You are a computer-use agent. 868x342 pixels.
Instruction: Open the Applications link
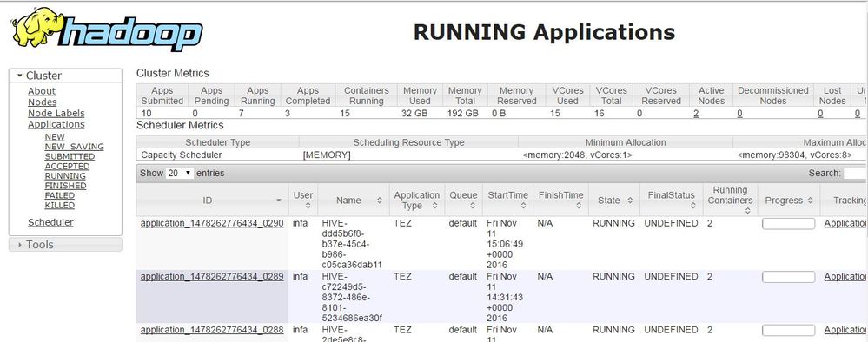tap(56, 124)
